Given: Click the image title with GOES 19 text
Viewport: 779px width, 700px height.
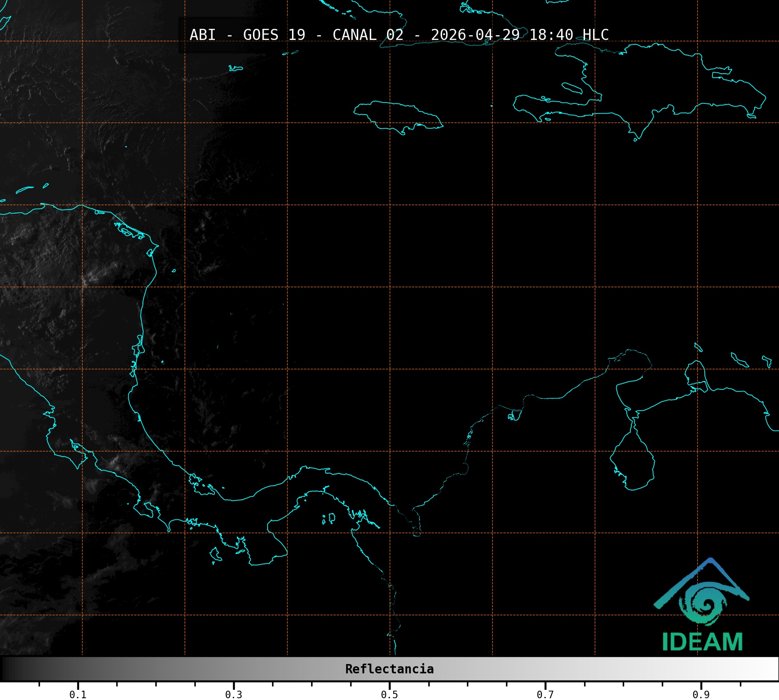Looking at the screenshot, I should pyautogui.click(x=399, y=35).
